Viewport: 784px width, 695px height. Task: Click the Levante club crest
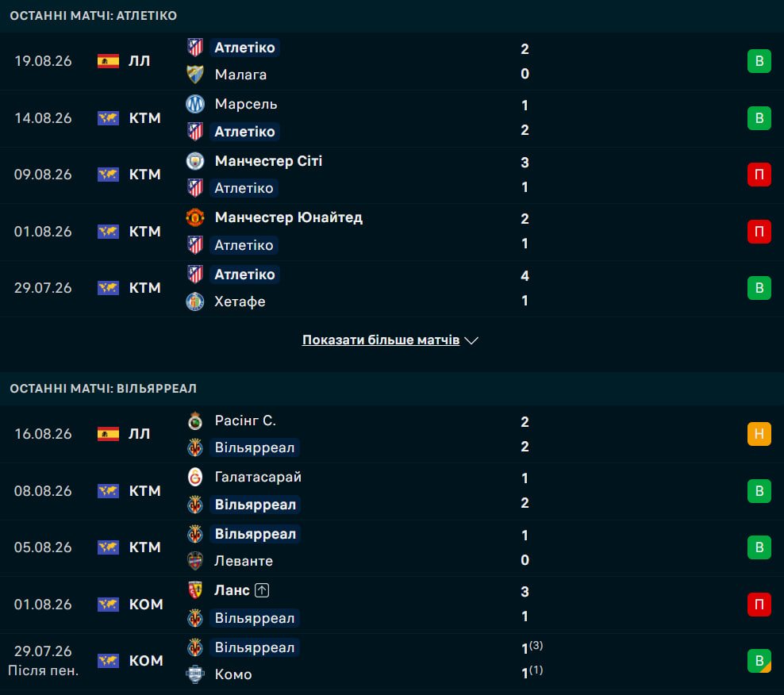point(195,561)
